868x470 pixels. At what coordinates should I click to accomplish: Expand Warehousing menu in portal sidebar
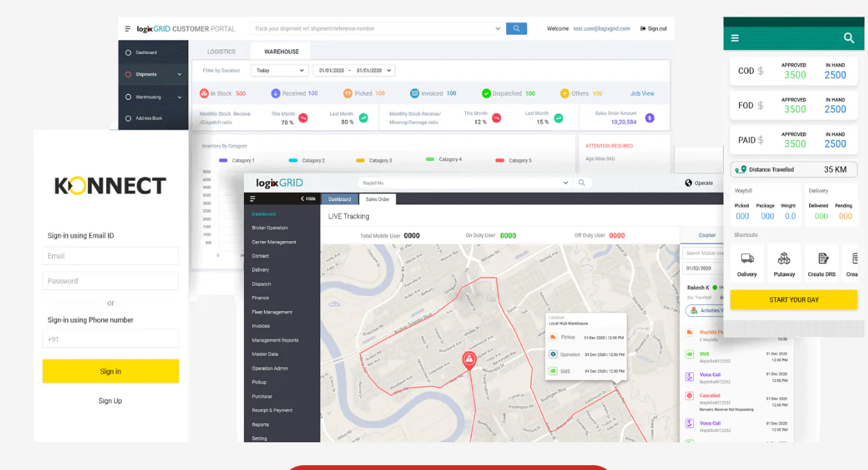coord(180,97)
